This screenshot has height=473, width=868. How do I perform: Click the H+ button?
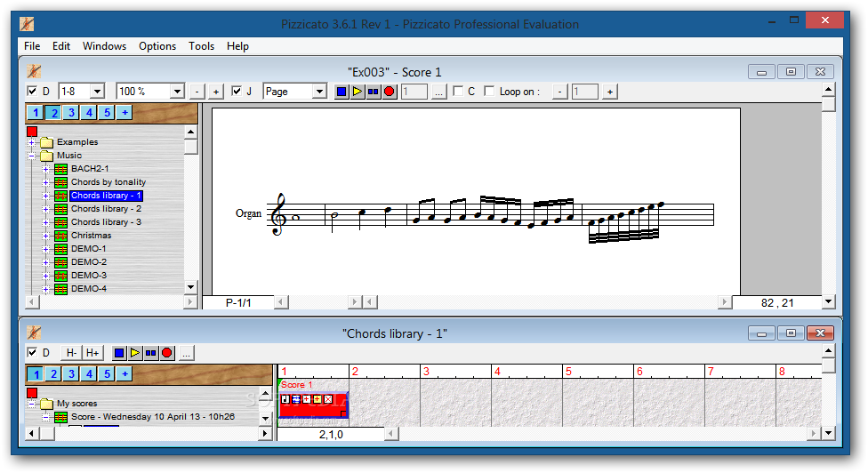92,353
